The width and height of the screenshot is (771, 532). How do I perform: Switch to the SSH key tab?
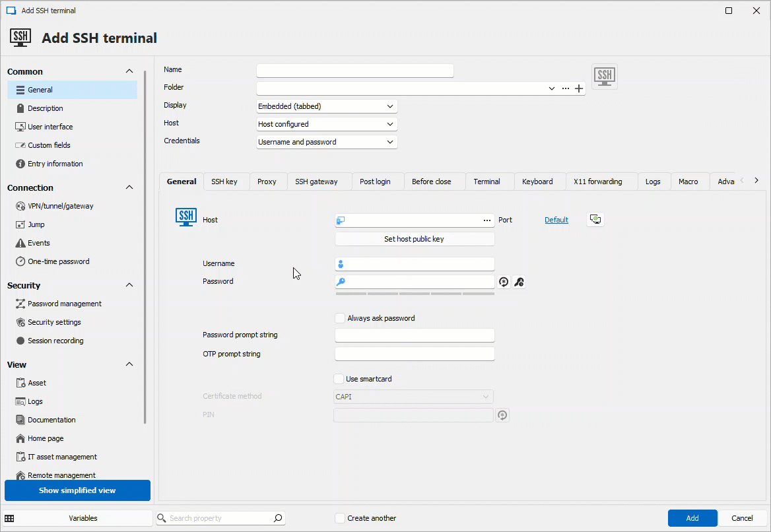(224, 182)
